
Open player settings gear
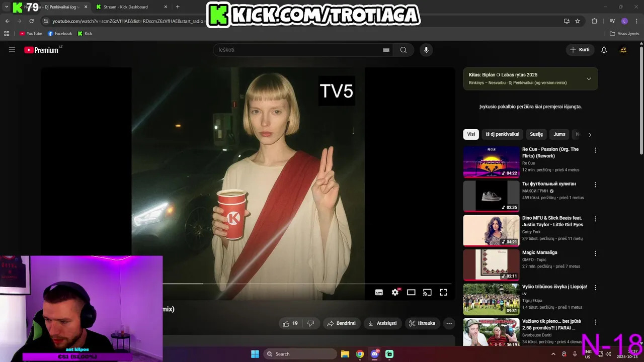pyautogui.click(x=395, y=292)
